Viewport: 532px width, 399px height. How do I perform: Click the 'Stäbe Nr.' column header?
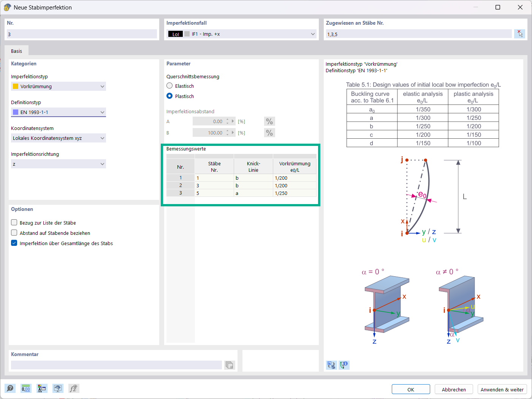tap(214, 166)
